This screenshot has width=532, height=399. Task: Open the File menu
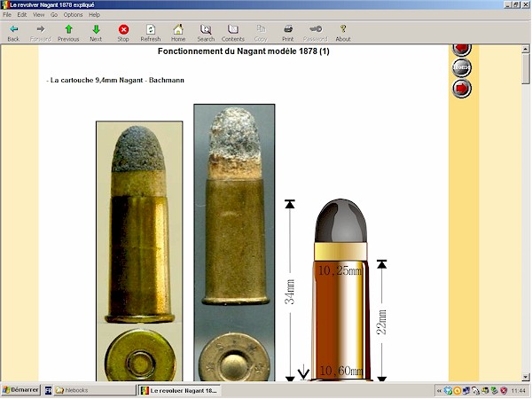coord(7,14)
